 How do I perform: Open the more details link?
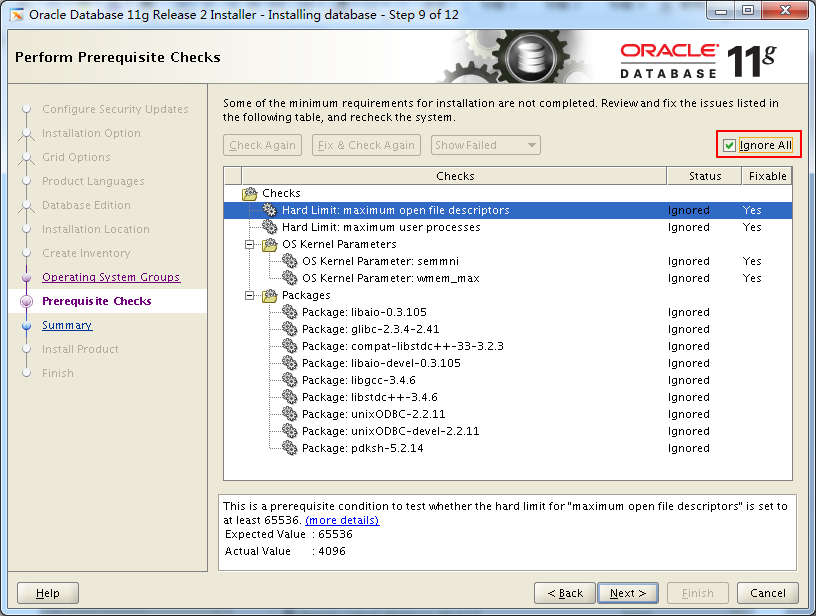pos(342,520)
